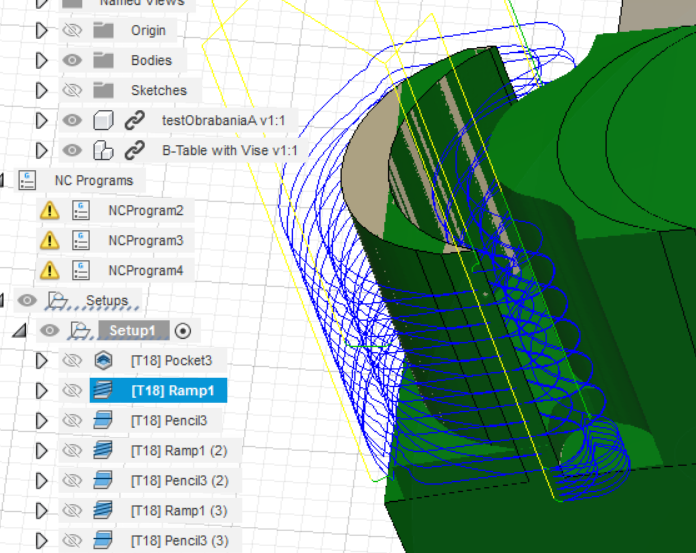Click NCProgram3 G-code document icon

81,241
